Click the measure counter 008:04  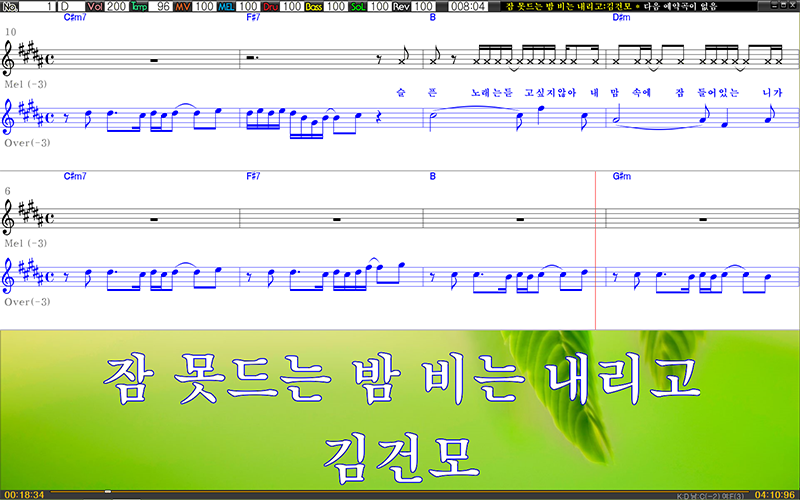pyautogui.click(x=468, y=6)
